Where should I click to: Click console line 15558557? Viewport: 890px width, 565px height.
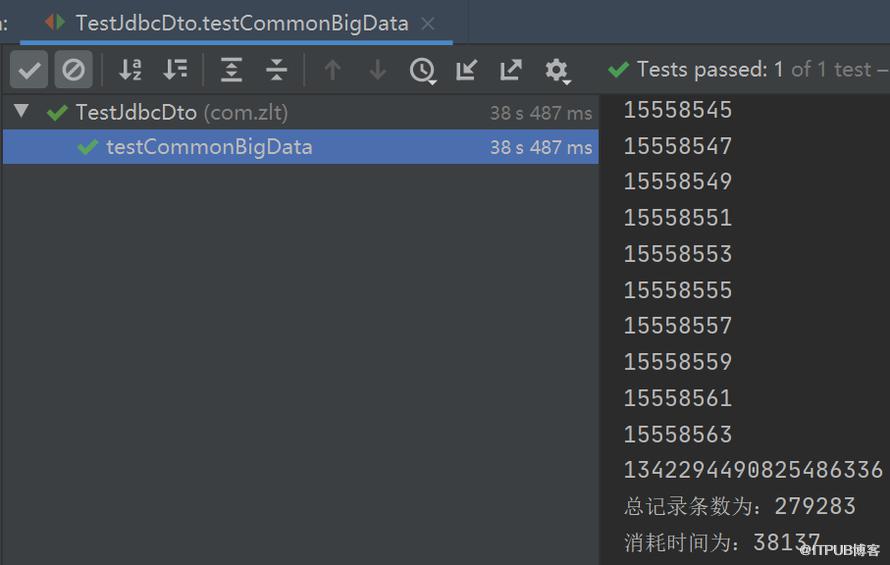[678, 326]
